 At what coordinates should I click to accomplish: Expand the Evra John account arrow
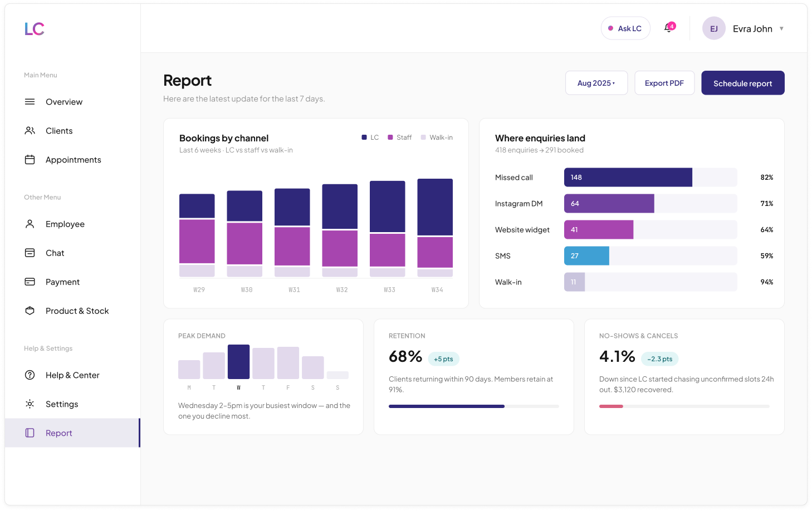point(781,28)
